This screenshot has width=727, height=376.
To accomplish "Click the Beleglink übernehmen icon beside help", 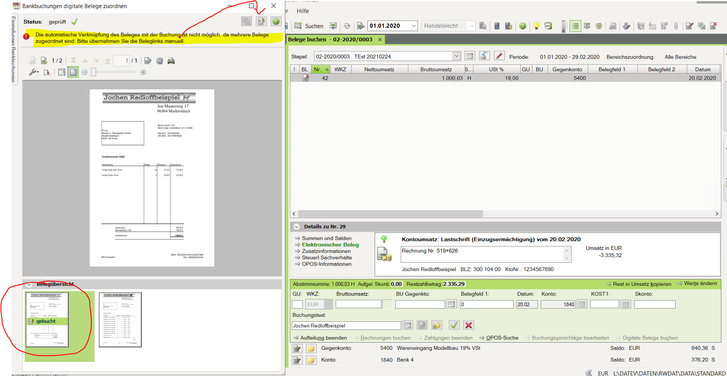I will click(x=261, y=21).
